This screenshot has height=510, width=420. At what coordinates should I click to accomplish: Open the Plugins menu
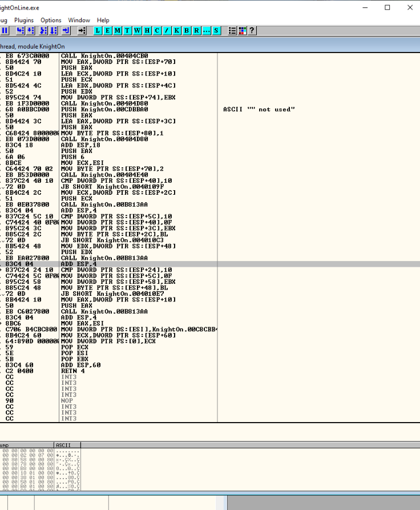(24, 20)
